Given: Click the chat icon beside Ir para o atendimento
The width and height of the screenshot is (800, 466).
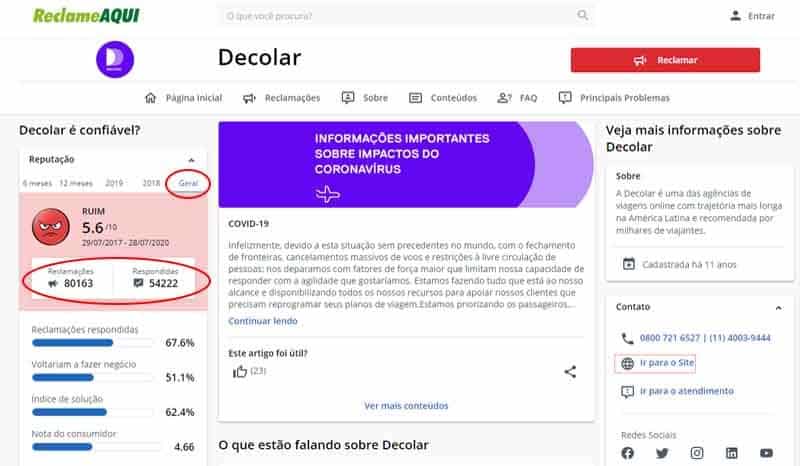Looking at the screenshot, I should pos(627,391).
